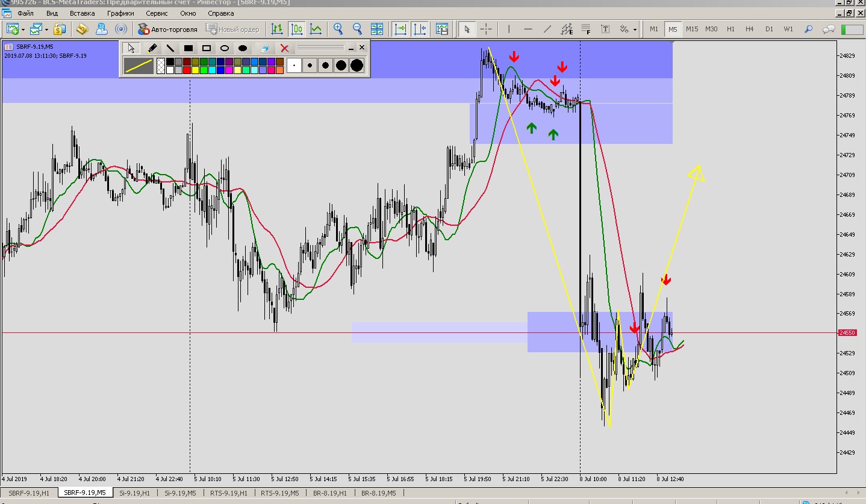Select the hollow ellipse tool in palette
Image resolution: width=866 pixels, height=504 pixels.
225,48
